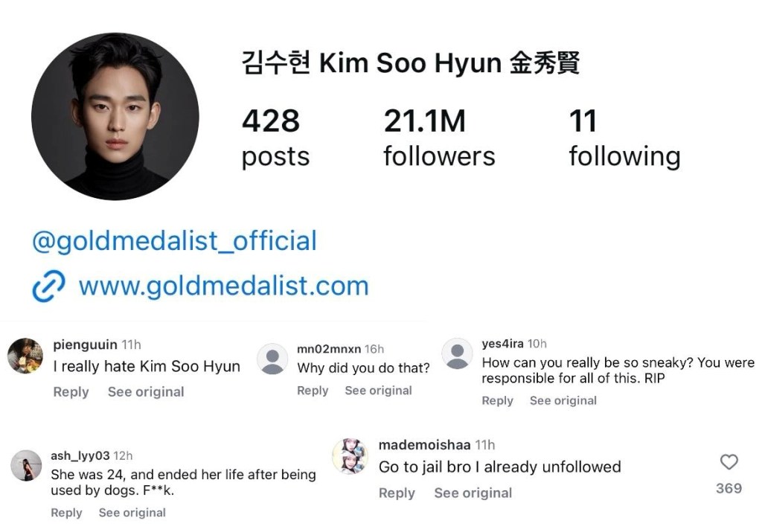Open yes4ira's default avatar icon

[x=458, y=353]
